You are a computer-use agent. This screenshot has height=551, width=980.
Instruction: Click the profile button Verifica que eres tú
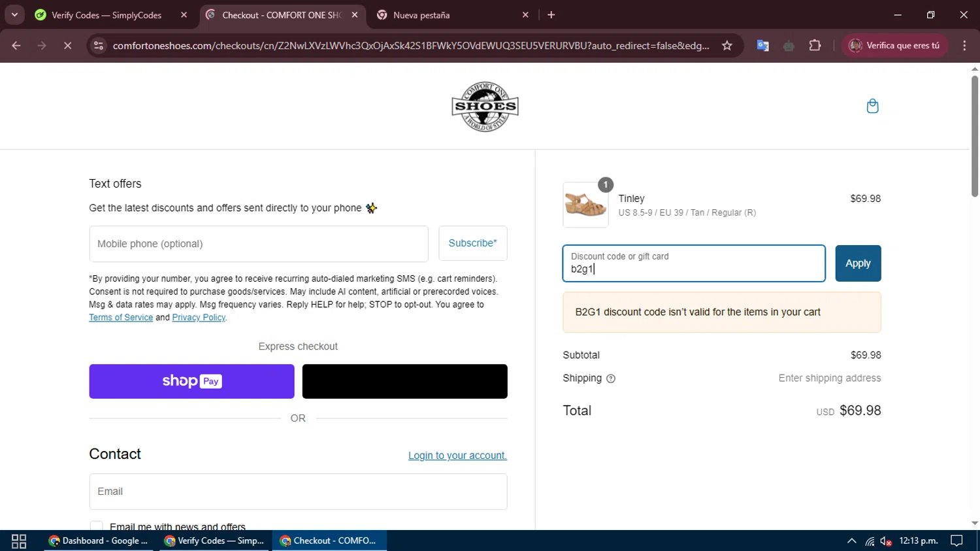(x=894, y=46)
